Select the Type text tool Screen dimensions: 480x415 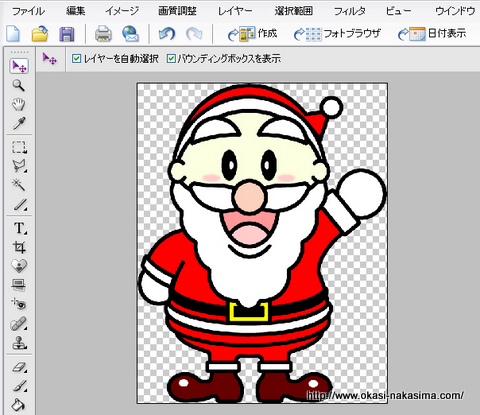[x=19, y=228]
